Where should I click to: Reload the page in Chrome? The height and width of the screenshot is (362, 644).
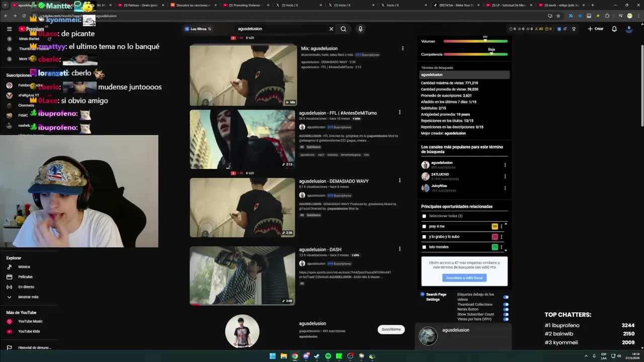click(x=23, y=16)
